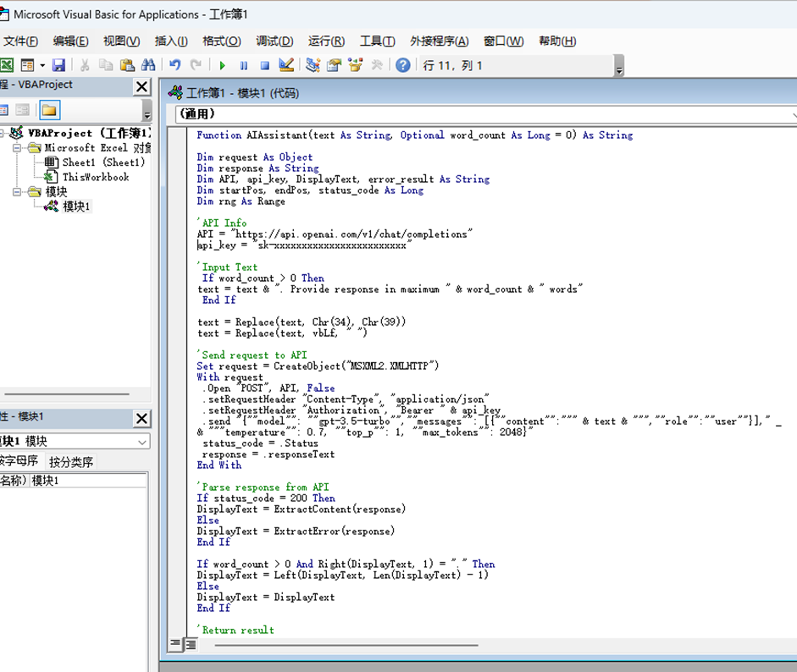Switch to Full Module View
Viewport: 797px width, 672px height.
tap(191, 644)
